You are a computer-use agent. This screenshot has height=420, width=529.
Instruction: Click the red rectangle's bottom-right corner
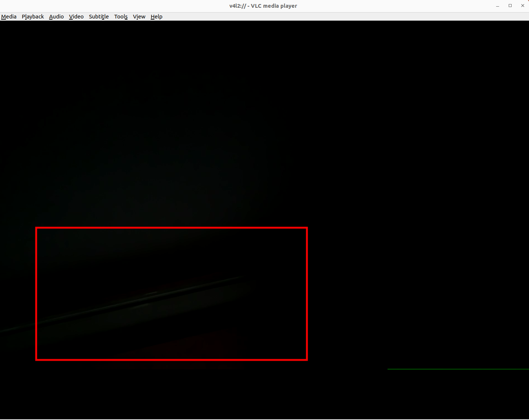(307, 359)
